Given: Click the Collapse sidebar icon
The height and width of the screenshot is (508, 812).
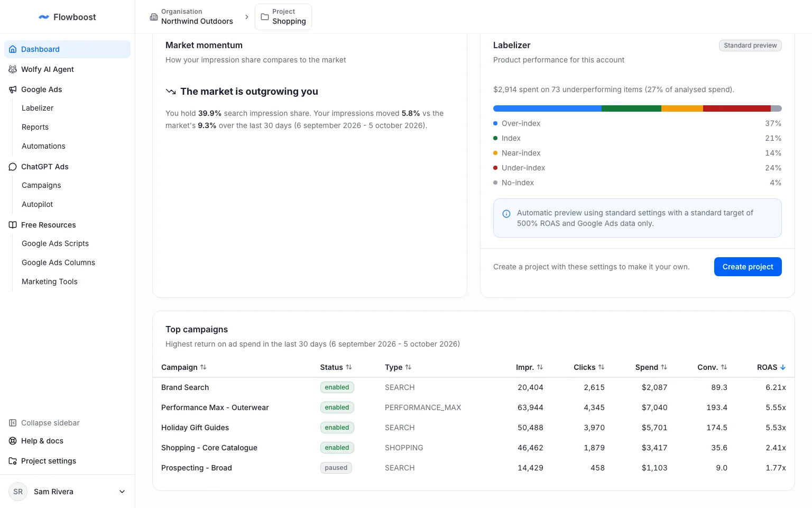Looking at the screenshot, I should [13, 423].
